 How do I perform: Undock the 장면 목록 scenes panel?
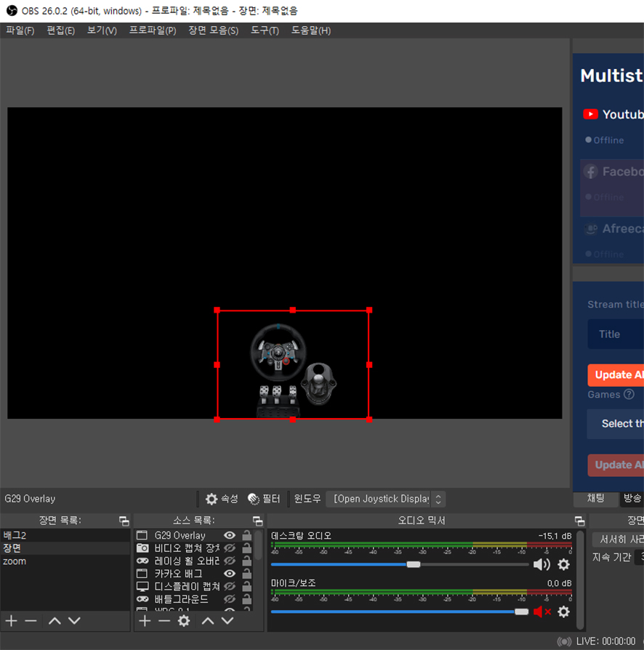(124, 521)
